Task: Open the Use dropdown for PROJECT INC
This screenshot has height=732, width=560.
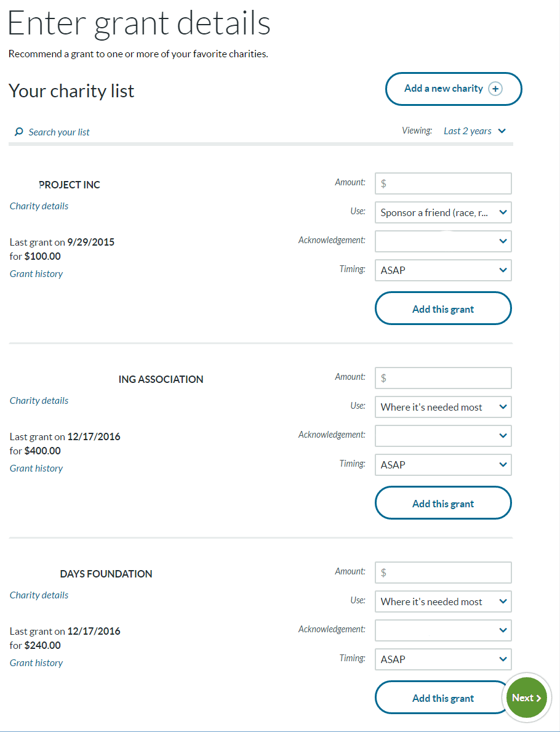Action: (443, 212)
